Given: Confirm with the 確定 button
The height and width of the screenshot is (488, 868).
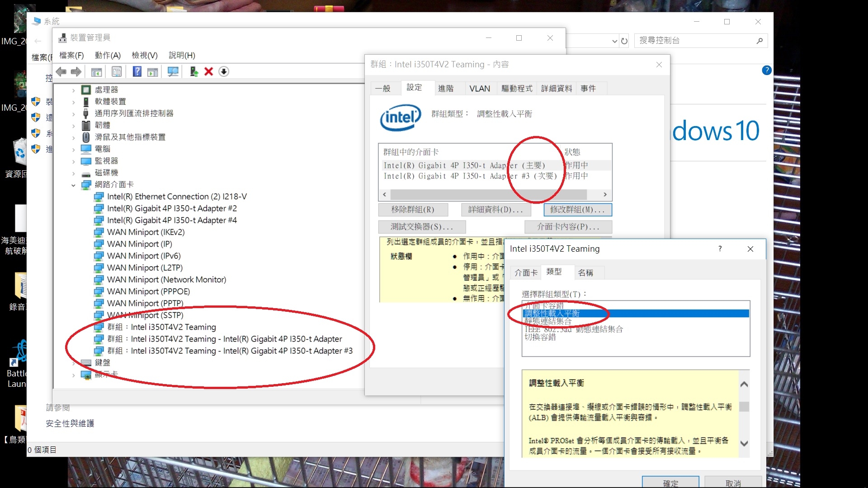Looking at the screenshot, I should click(x=670, y=482).
